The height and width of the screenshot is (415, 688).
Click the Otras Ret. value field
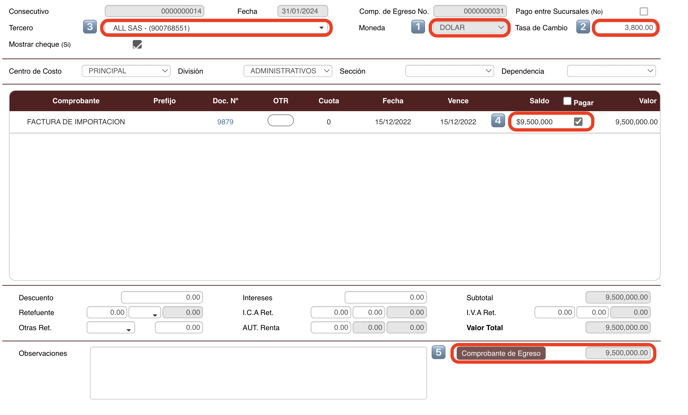[179, 328]
